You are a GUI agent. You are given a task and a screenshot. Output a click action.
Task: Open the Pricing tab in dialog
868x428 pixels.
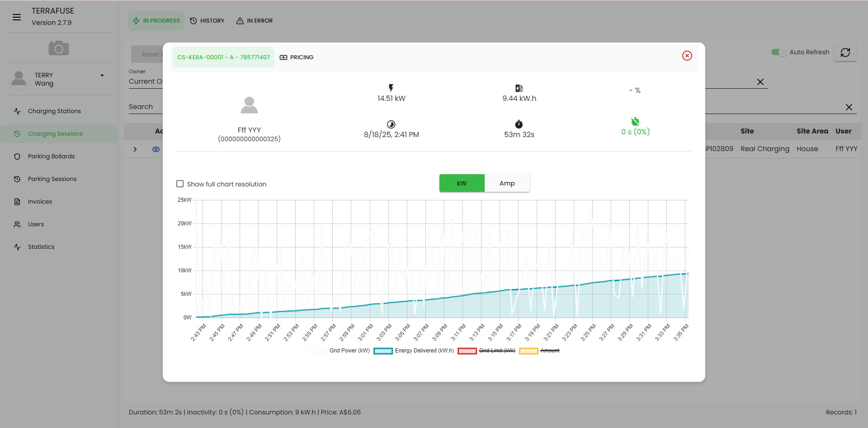click(297, 57)
